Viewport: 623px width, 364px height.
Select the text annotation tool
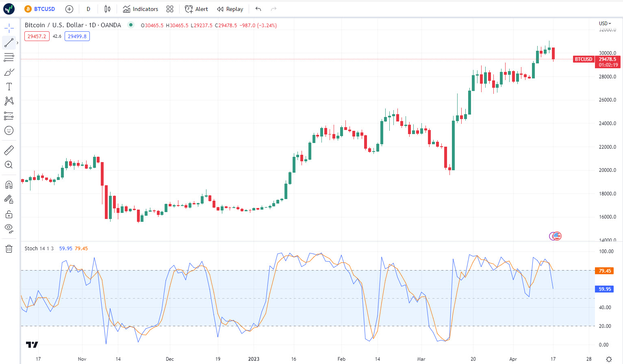pyautogui.click(x=9, y=87)
